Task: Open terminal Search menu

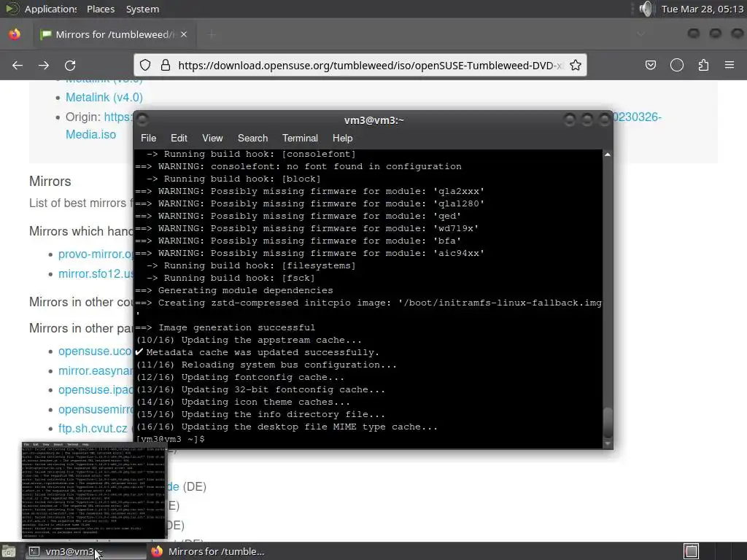Action: (x=252, y=138)
